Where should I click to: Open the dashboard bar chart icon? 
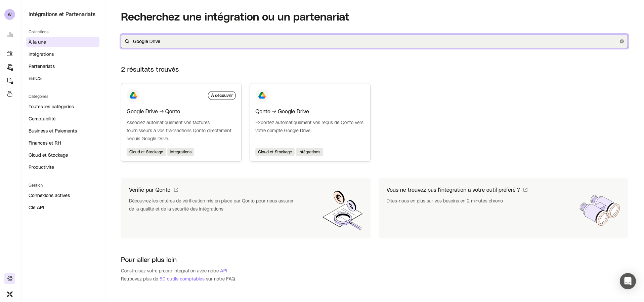pos(10,35)
